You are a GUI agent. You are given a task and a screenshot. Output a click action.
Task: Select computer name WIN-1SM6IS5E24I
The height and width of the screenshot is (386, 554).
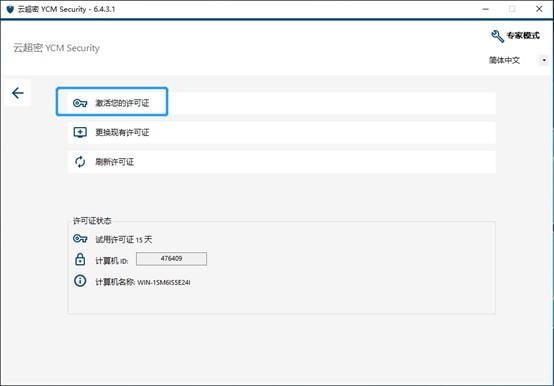tap(164, 283)
